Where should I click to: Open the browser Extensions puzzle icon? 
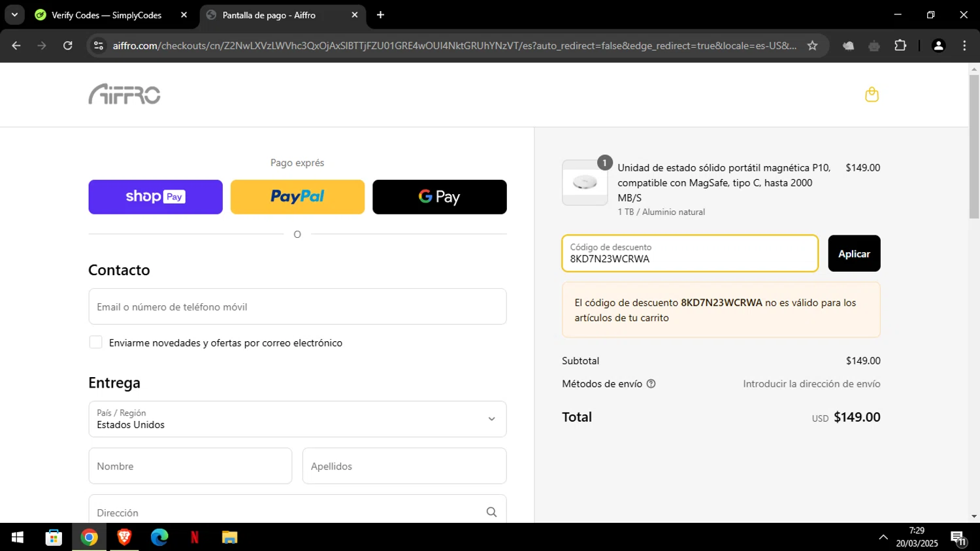(900, 46)
